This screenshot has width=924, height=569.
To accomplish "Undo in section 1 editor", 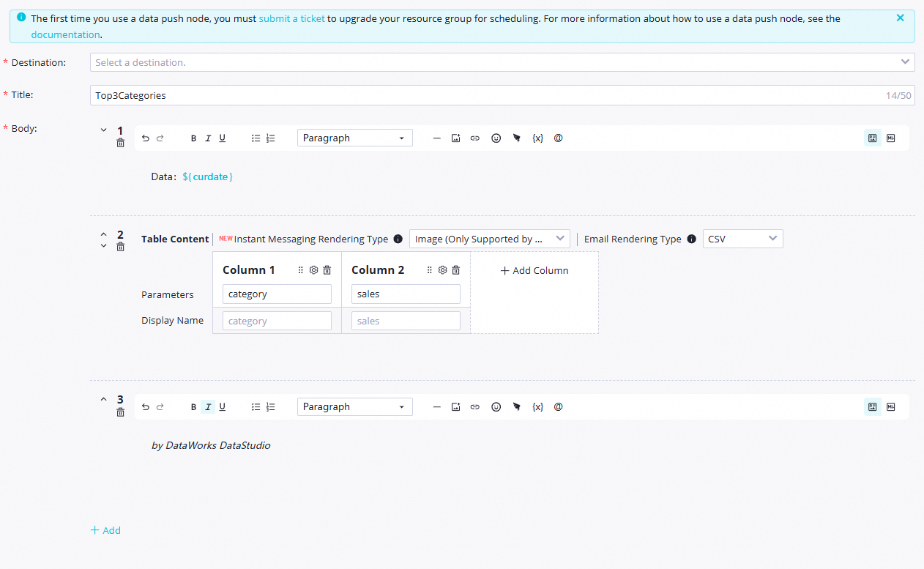I will coord(146,138).
